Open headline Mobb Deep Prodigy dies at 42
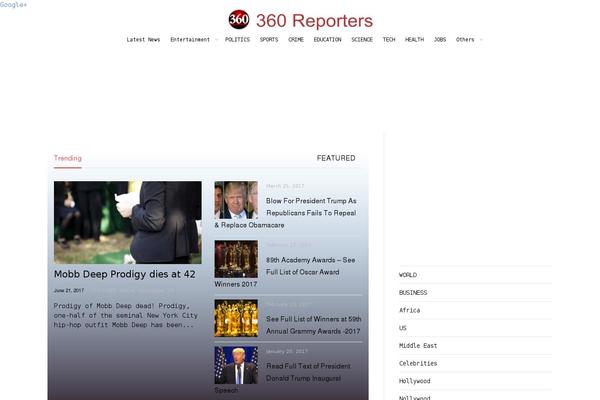600x400 pixels. coord(125,274)
